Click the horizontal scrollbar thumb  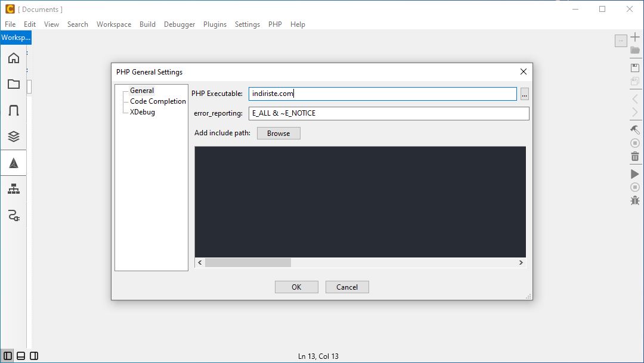tap(248, 262)
